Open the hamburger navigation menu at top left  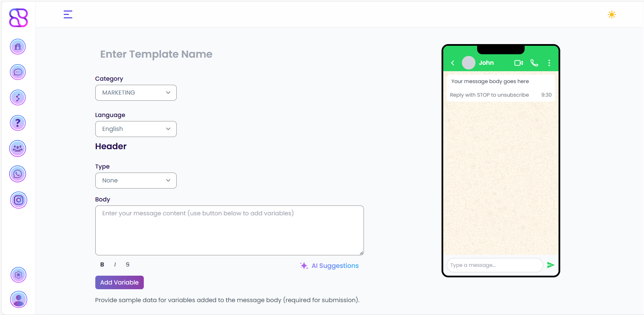67,14
